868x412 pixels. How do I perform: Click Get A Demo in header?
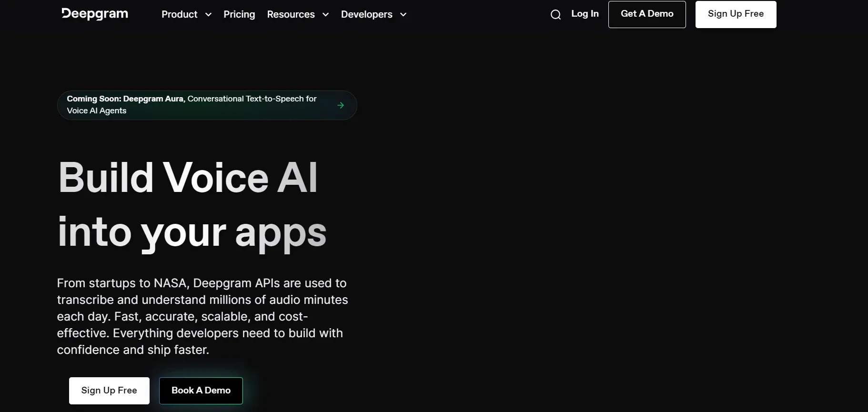tap(647, 14)
